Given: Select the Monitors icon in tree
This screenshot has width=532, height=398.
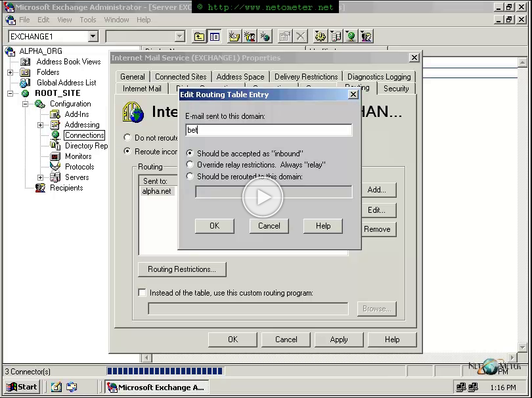Looking at the screenshot, I should [x=55, y=156].
